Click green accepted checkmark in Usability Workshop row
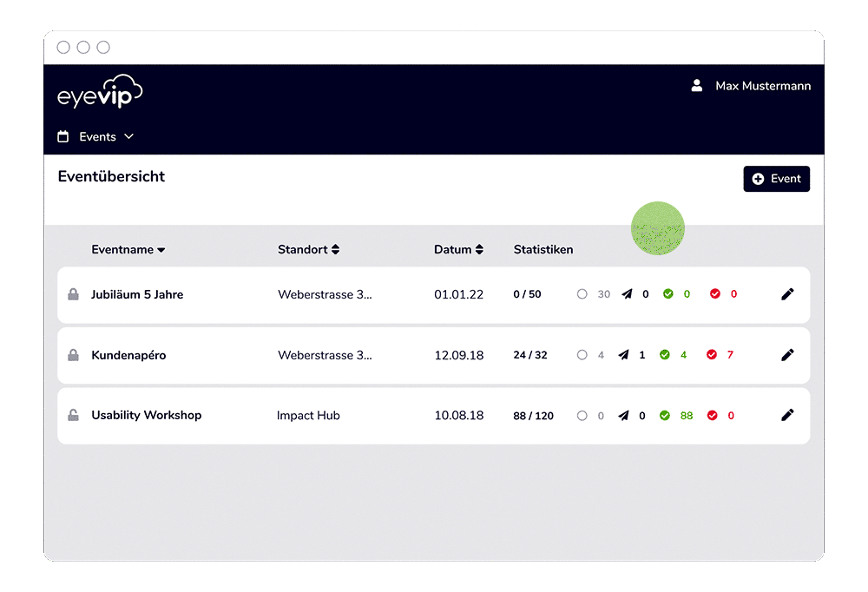Screen dimensions: 868x592 tap(666, 416)
